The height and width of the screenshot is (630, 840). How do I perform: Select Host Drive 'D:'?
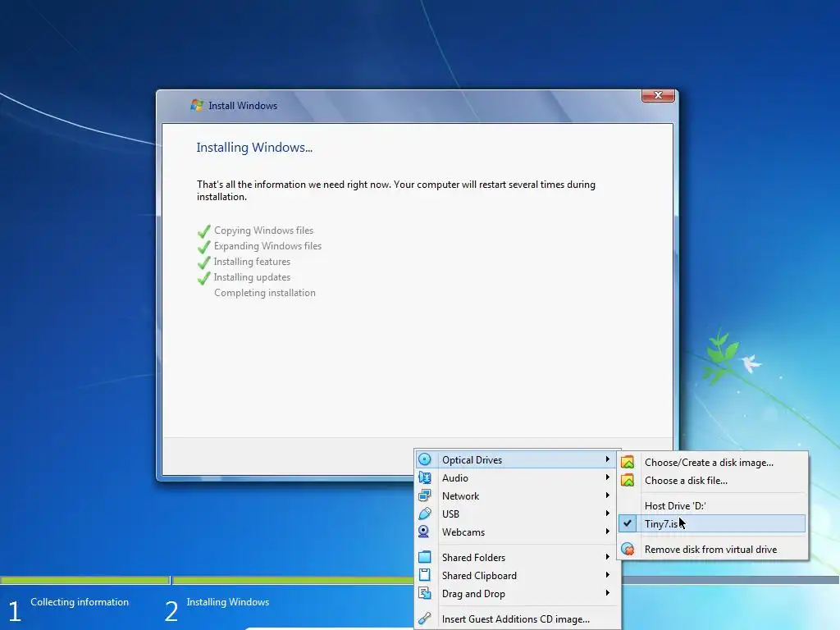(x=713, y=505)
